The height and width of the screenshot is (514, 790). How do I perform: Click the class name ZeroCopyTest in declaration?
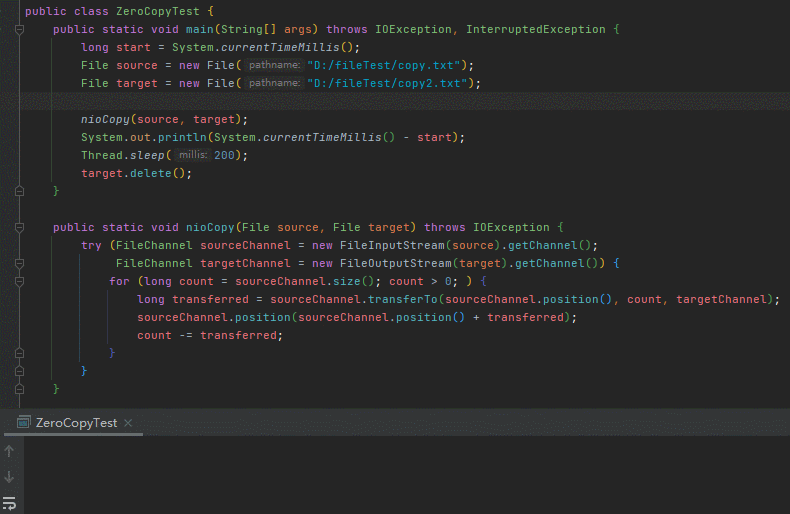[x=158, y=11]
